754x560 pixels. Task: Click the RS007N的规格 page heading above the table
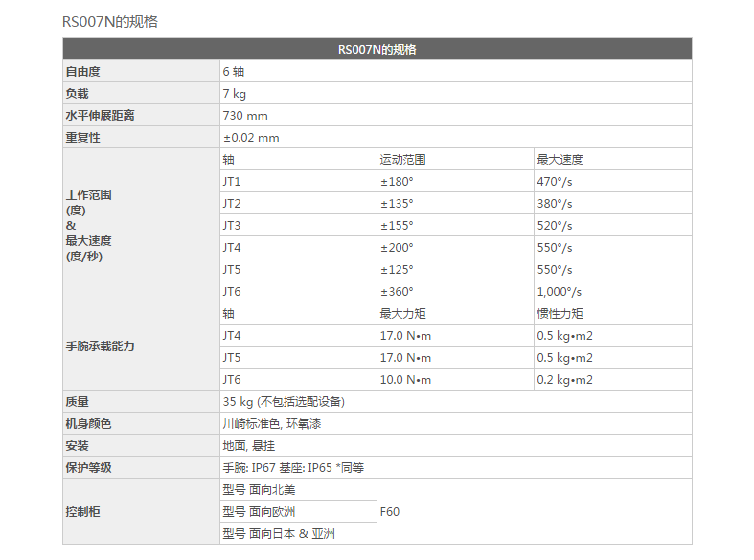(109, 21)
